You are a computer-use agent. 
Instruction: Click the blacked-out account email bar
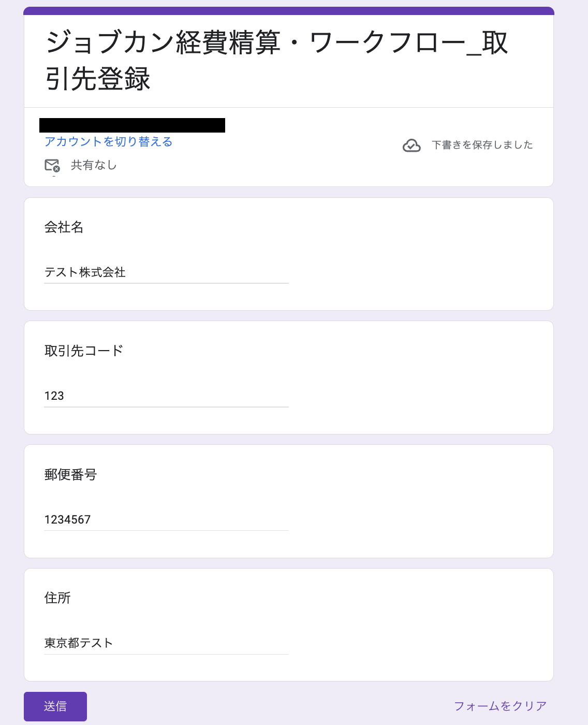click(132, 125)
